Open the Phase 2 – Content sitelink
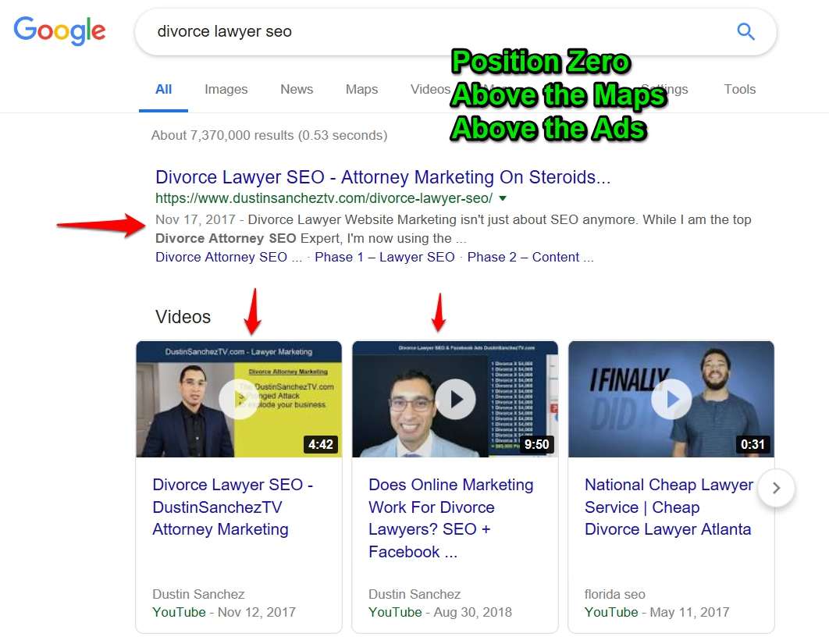 coord(530,257)
